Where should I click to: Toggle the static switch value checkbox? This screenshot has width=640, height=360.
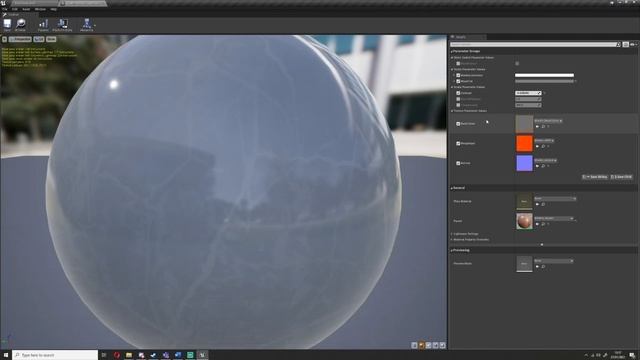(517, 64)
